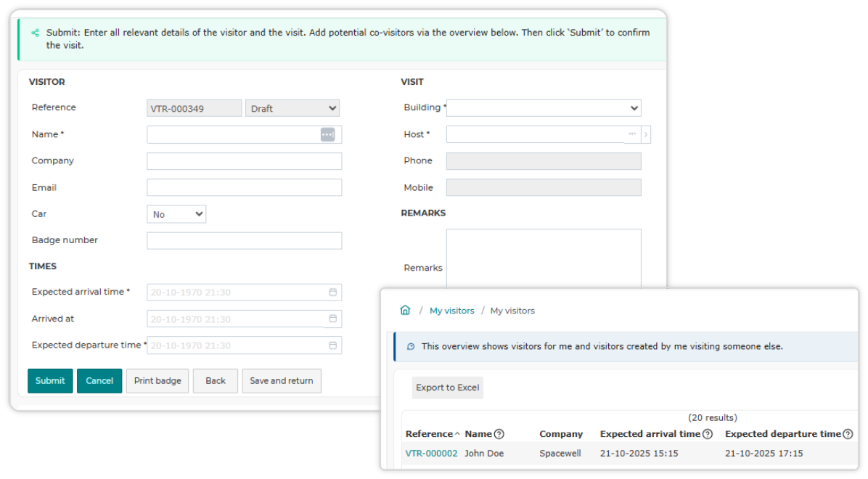Click Save and return button

(282, 381)
